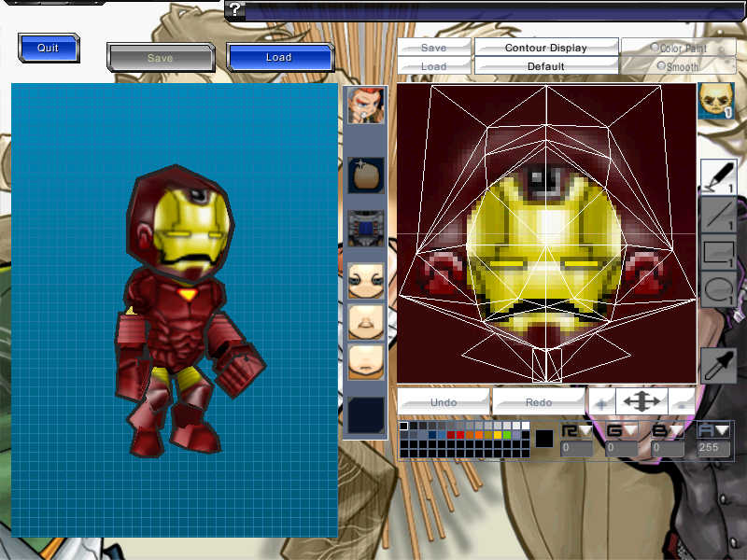Click the question mark help icon
747x560 pixels.
coord(235,10)
